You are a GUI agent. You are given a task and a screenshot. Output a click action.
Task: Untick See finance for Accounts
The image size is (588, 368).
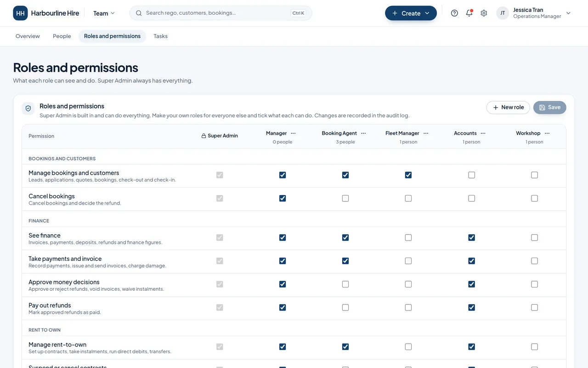[471, 238]
